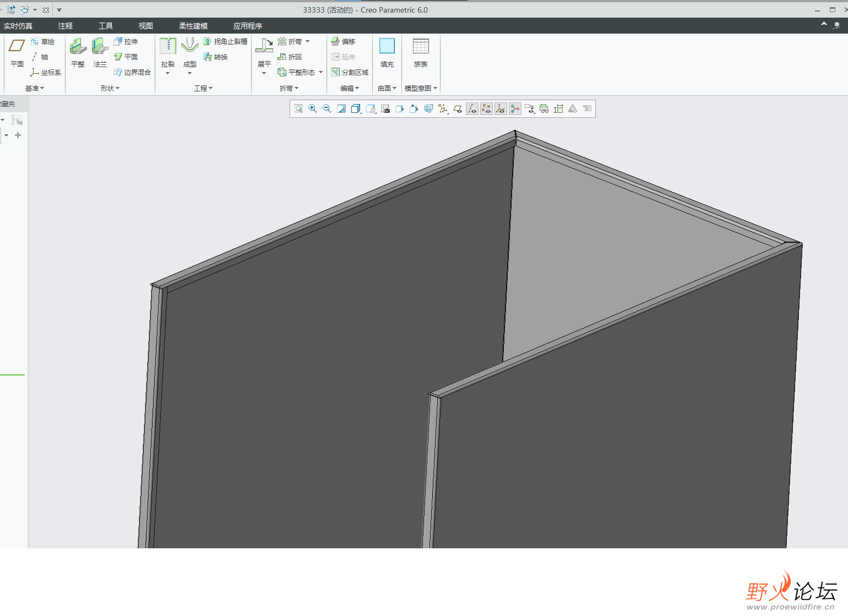
Task: Collapse the ribbon with the up arrow
Action: coord(824,24)
